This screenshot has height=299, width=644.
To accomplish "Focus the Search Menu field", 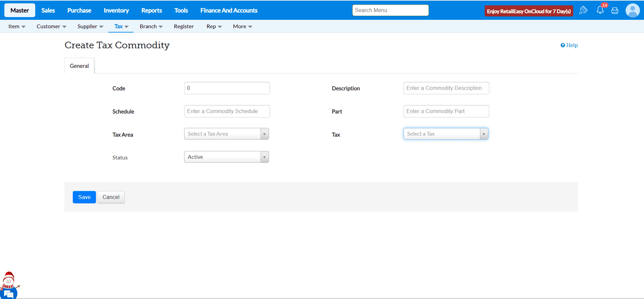I will tap(390, 10).
